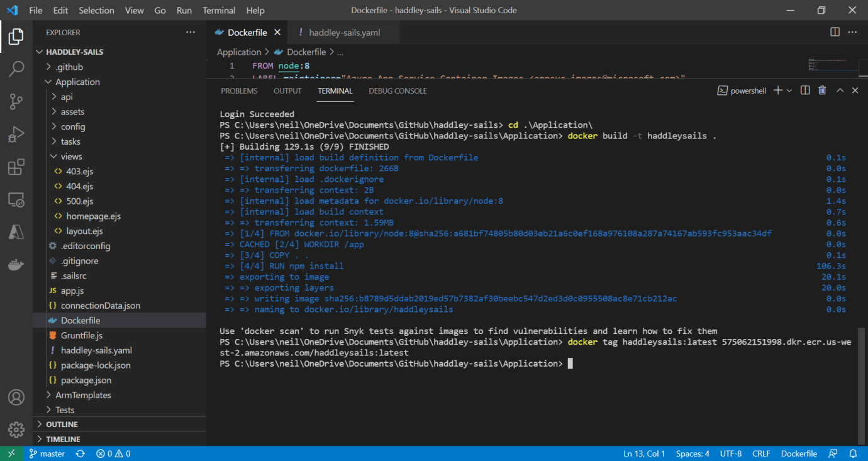
Task: Open the Search view in activity bar
Action: pyautogui.click(x=16, y=69)
